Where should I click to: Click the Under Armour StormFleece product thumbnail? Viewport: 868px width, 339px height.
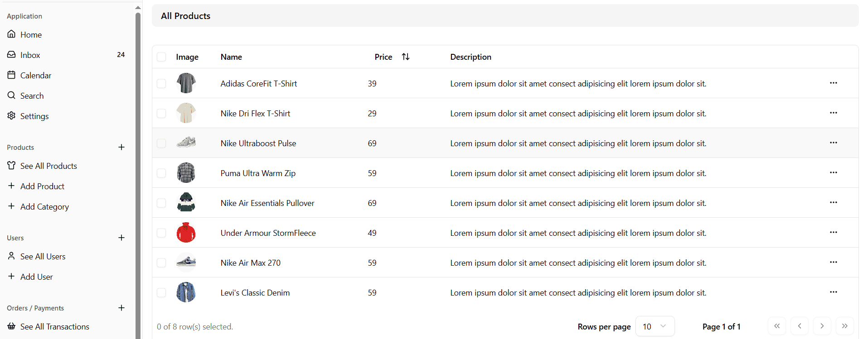point(186,233)
